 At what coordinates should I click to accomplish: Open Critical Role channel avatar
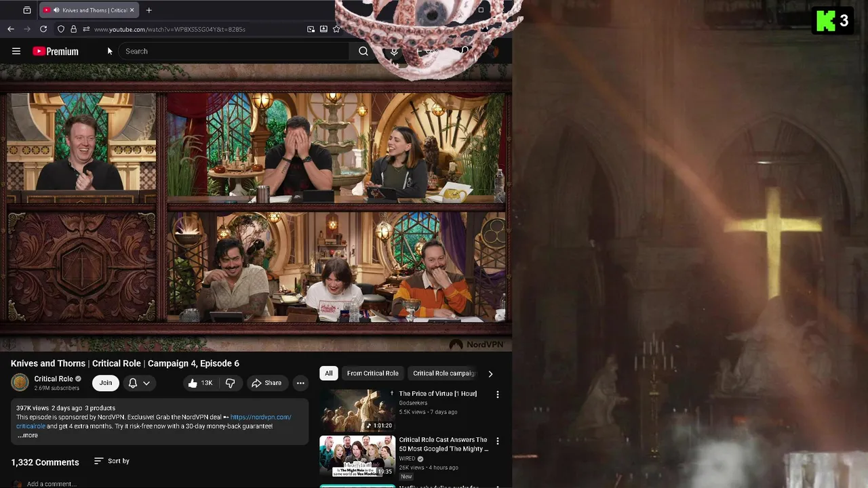tap(20, 383)
